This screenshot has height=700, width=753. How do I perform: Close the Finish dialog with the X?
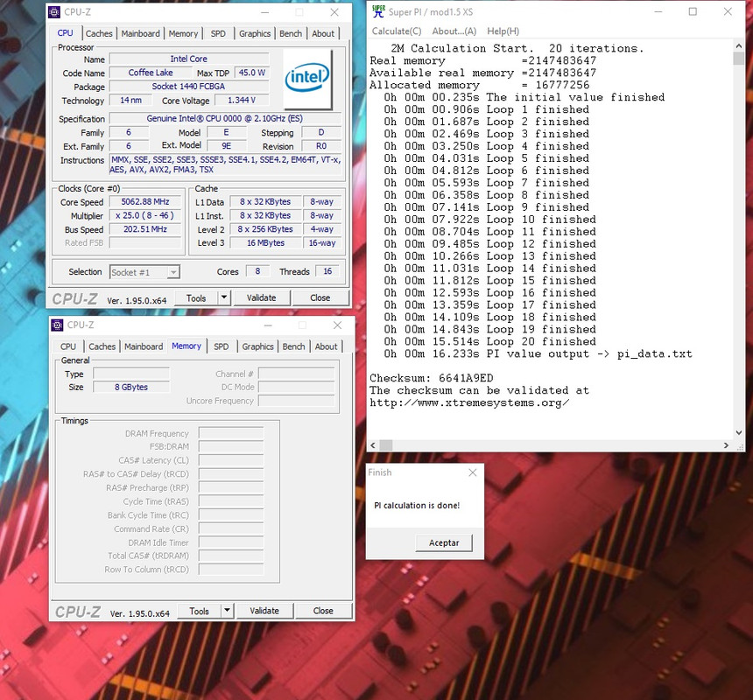[x=473, y=472]
